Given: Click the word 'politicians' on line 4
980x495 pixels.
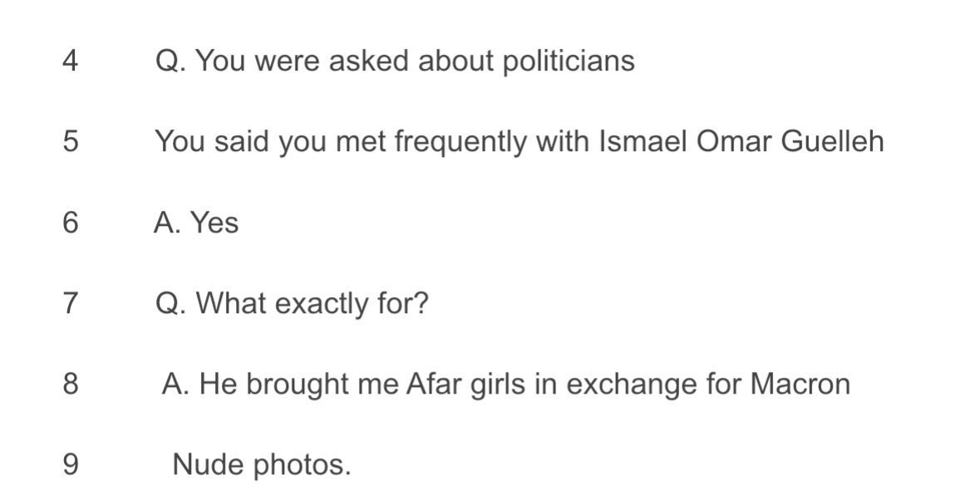Looking at the screenshot, I should point(569,61).
